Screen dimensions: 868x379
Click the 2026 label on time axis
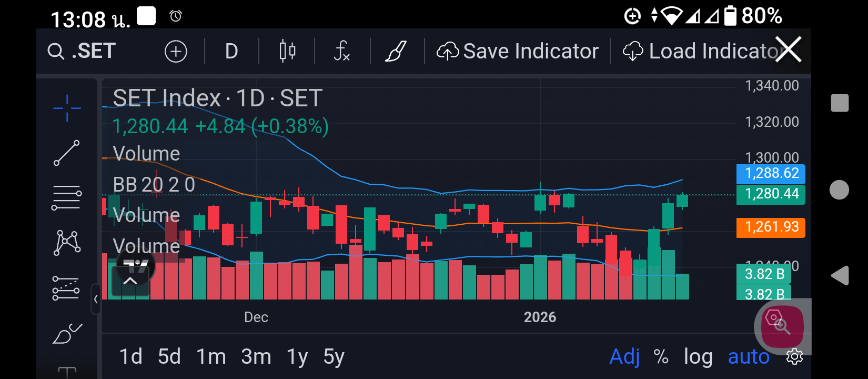(x=540, y=317)
